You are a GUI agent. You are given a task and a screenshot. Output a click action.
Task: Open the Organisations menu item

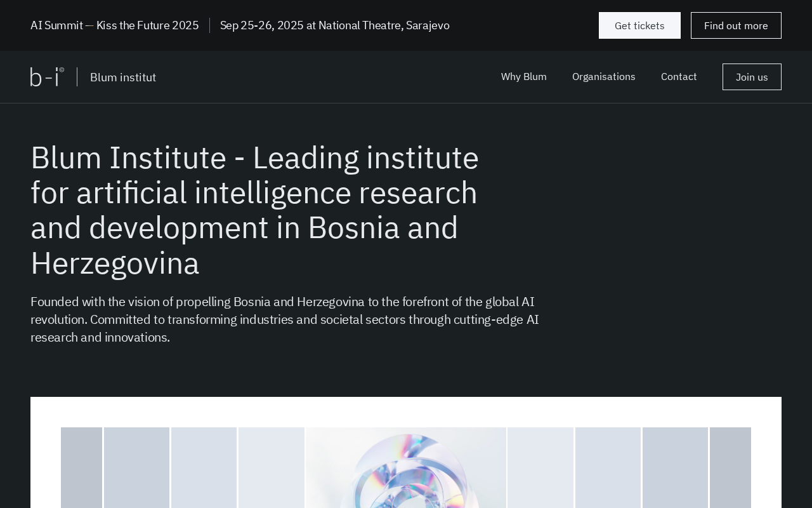(604, 76)
